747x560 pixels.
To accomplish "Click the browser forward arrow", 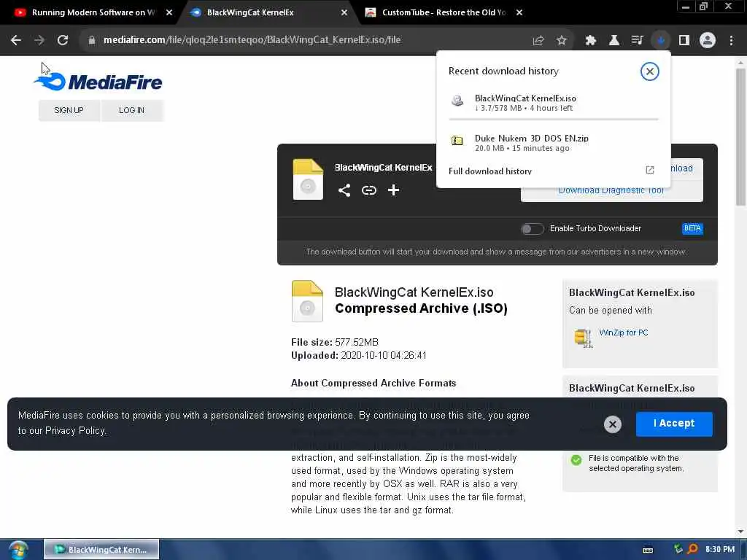I will pyautogui.click(x=39, y=40).
